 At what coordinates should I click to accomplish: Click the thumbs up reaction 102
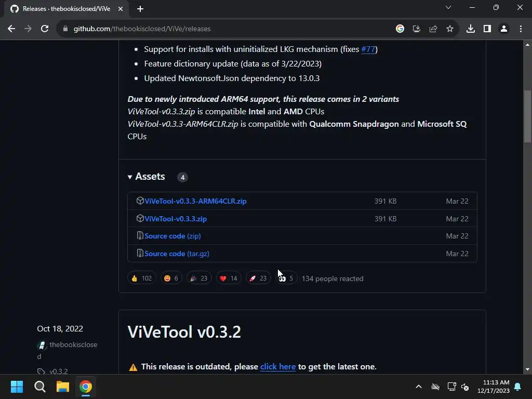pyautogui.click(x=141, y=278)
